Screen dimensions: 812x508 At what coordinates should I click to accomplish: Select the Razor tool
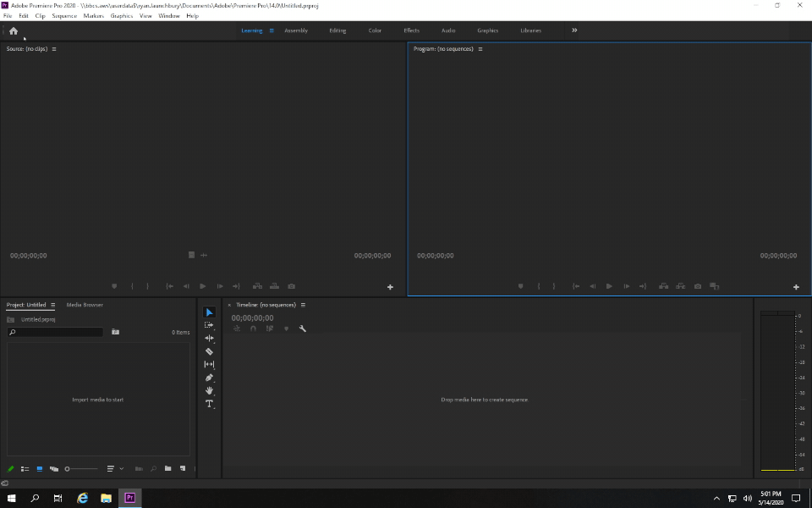[209, 351]
